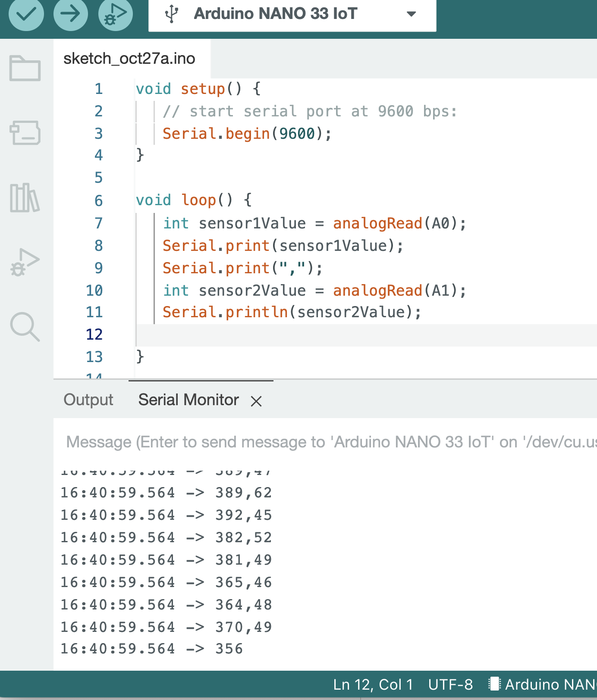Viewport: 597px width, 700px height.
Task: Click the analogRead(A1) code line
Action: [314, 291]
